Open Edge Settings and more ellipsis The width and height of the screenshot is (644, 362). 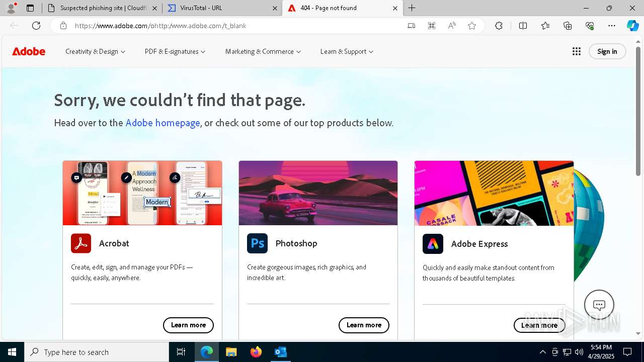click(612, 26)
